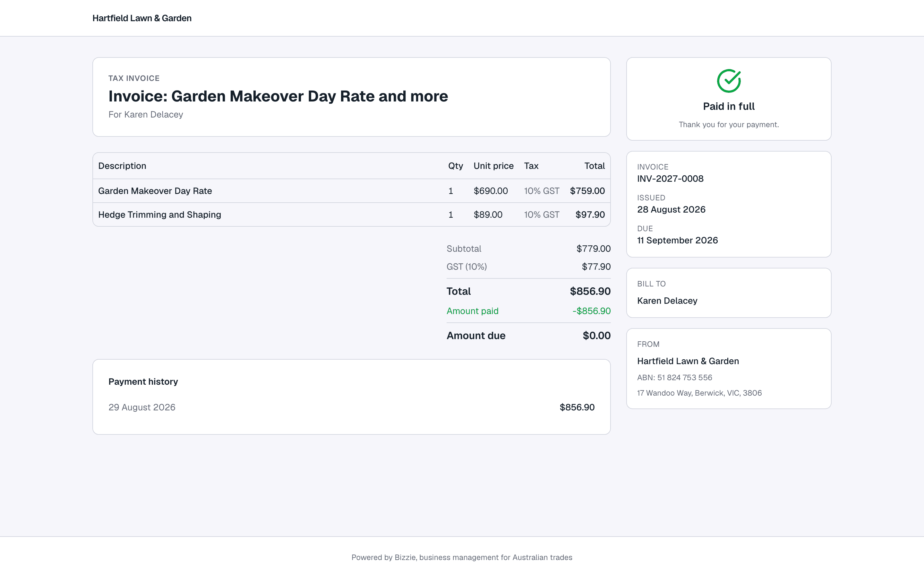Click the green 'Amount paid' label
The width and height of the screenshot is (924, 578).
472,311
